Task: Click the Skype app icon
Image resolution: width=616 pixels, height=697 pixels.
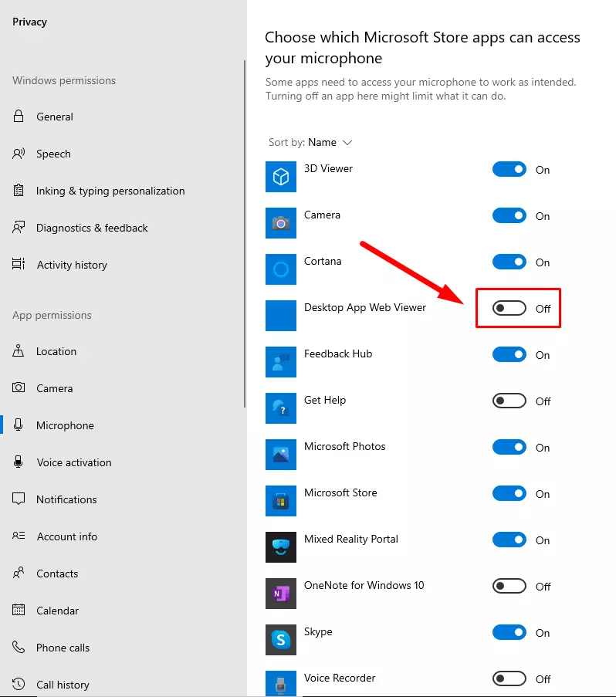Action: pyautogui.click(x=281, y=640)
